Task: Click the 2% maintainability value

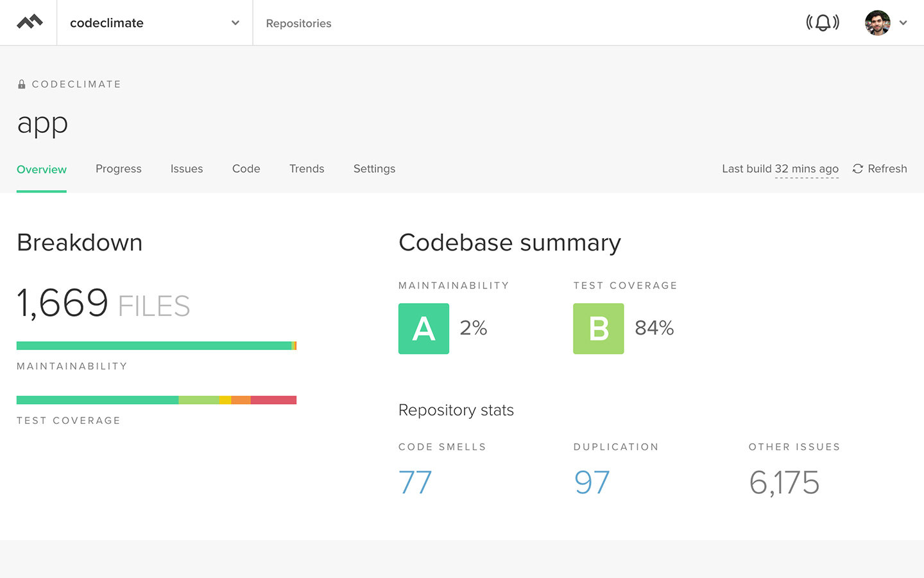Action: coord(474,328)
